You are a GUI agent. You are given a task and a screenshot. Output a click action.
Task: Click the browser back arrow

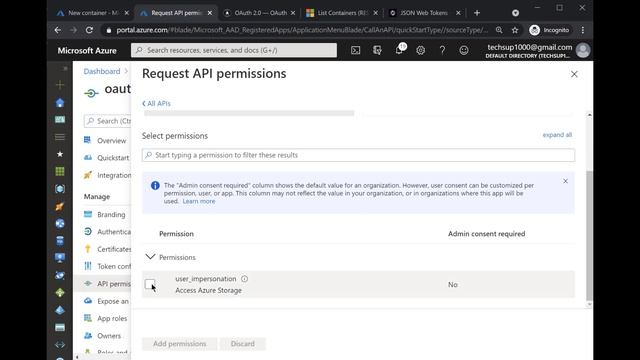coord(58,30)
